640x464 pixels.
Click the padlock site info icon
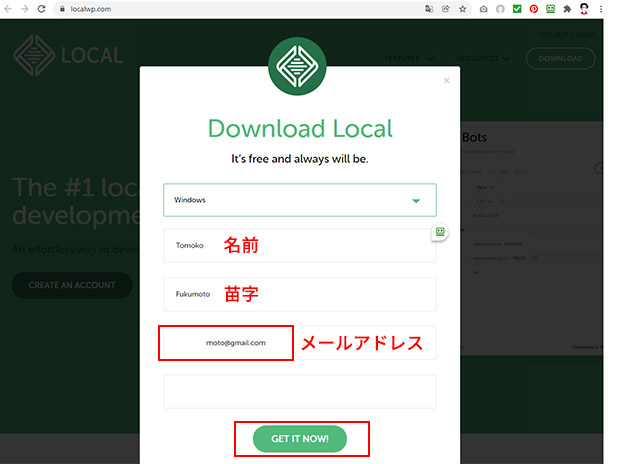click(62, 9)
